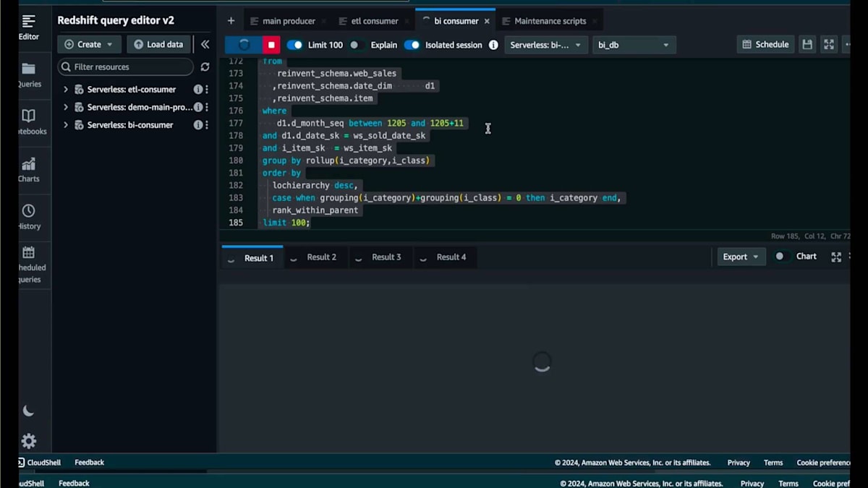The width and height of the screenshot is (868, 488).
Task: Open more options for Serverless: bi-consumer
Action: tap(207, 125)
